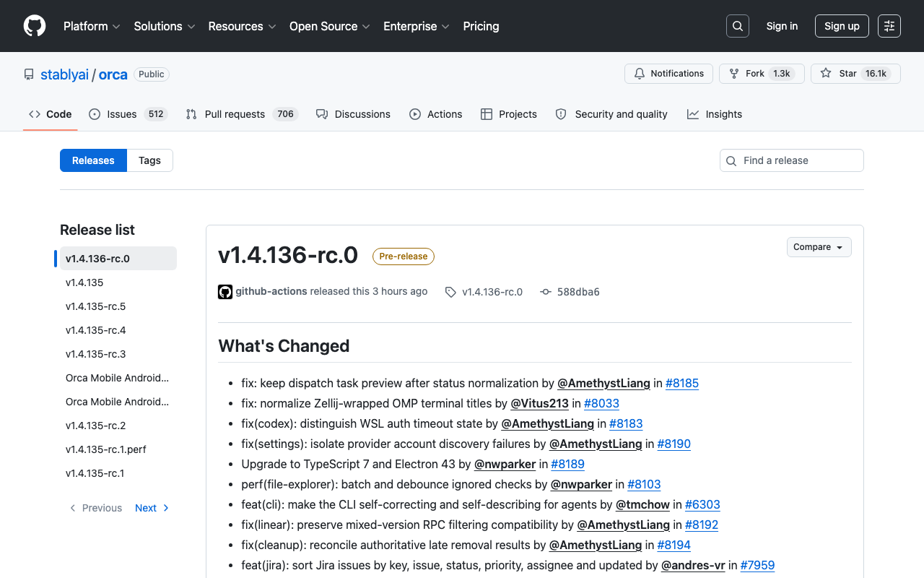Screen dimensions: 924x578
Task: Click the Code tab angle-brackets icon
Action: pyautogui.click(x=35, y=114)
